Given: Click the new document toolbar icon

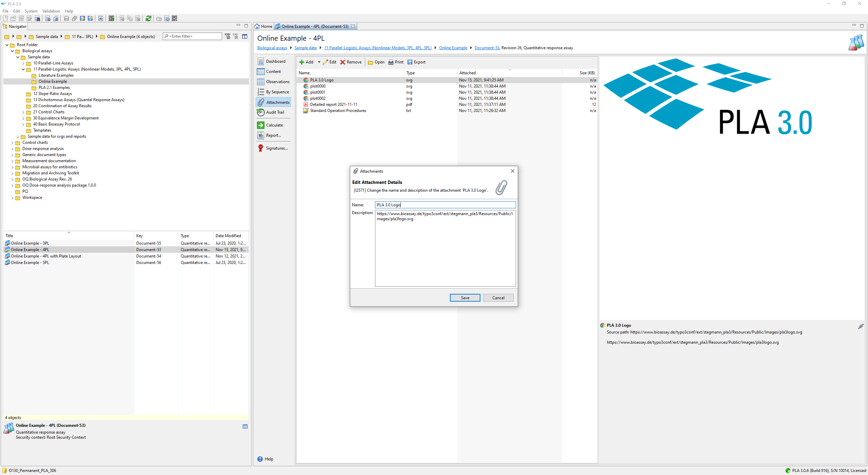Looking at the screenshot, I should (x=5, y=18).
